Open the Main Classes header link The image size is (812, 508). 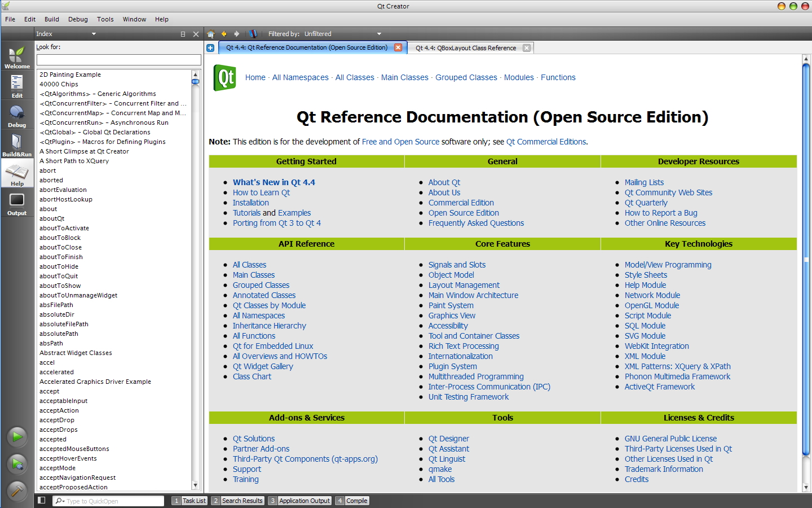tap(405, 77)
